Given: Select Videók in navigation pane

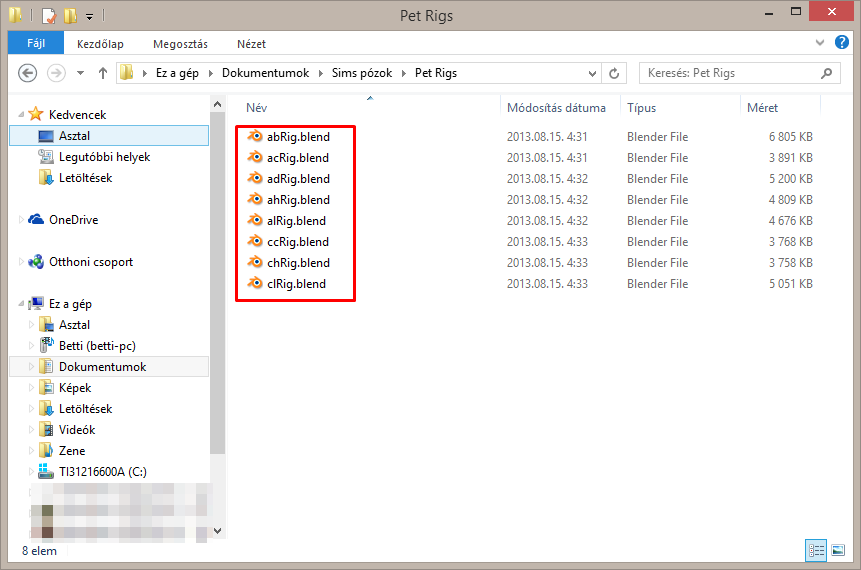Looking at the screenshot, I should (77, 429).
